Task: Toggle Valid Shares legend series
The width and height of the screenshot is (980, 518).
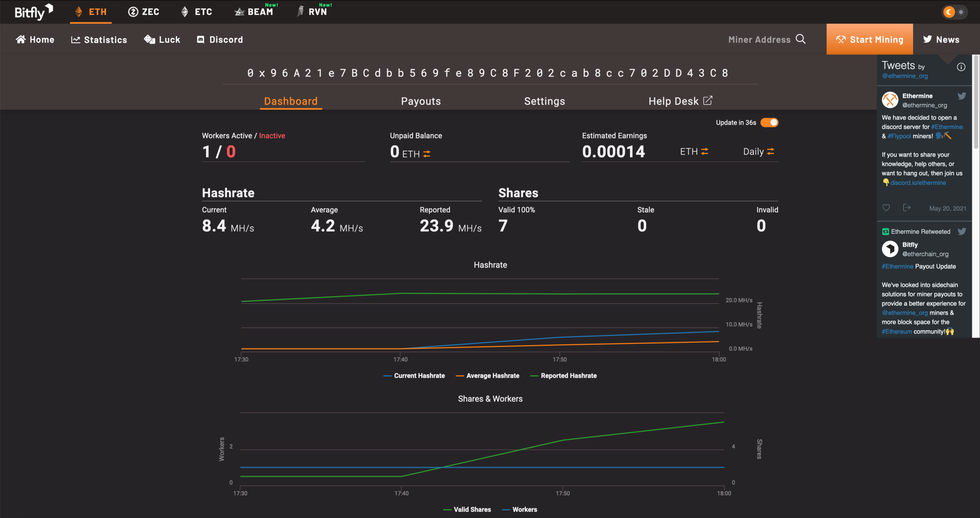Action: 467,510
